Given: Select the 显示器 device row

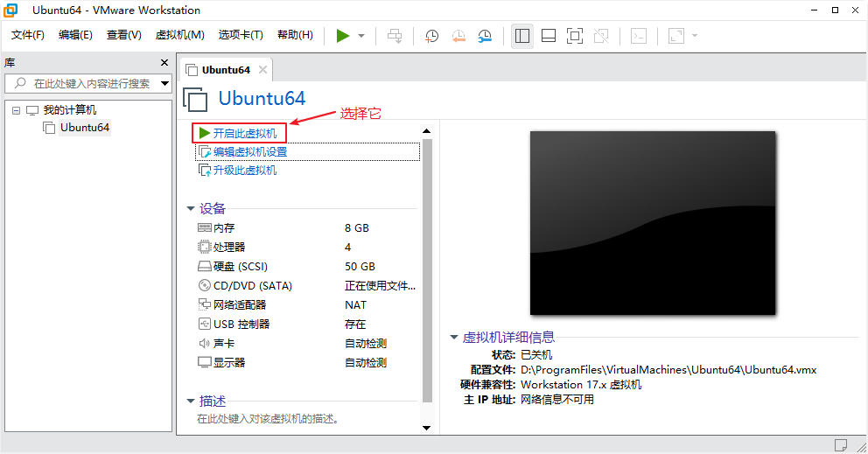Looking at the screenshot, I should click(306, 363).
